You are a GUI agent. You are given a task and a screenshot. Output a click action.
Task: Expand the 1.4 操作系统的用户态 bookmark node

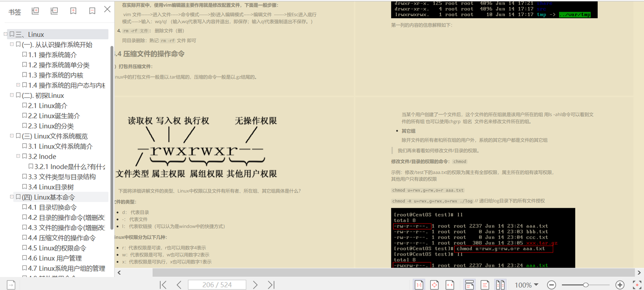pos(18,85)
